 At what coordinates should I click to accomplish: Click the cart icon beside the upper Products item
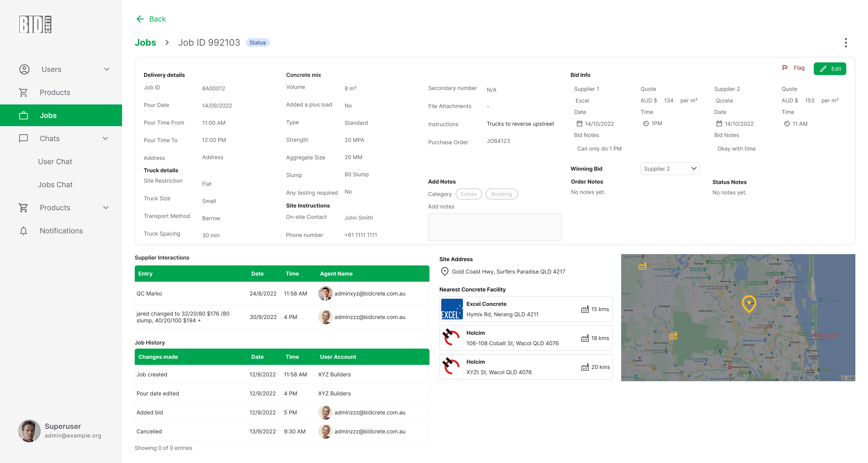coord(23,92)
